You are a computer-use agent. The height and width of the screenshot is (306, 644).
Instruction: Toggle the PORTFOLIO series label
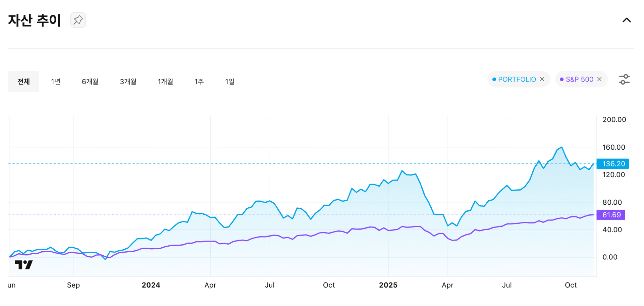click(x=517, y=80)
